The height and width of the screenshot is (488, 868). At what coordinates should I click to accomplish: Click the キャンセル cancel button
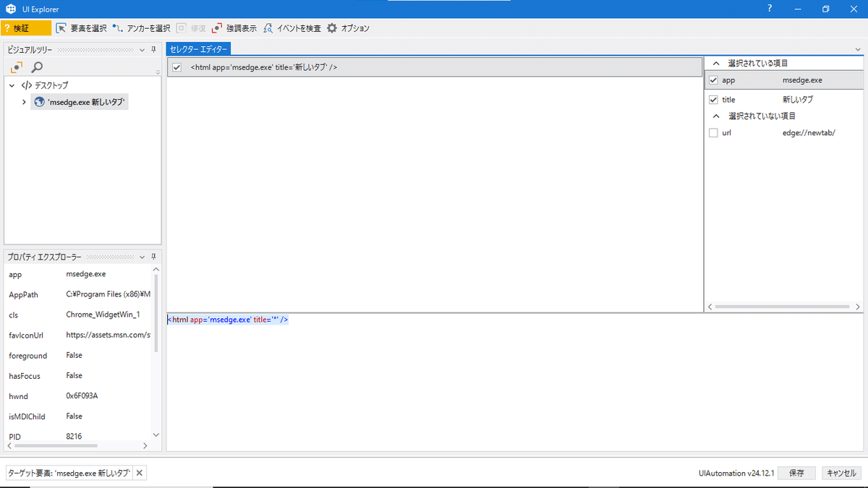click(x=841, y=473)
